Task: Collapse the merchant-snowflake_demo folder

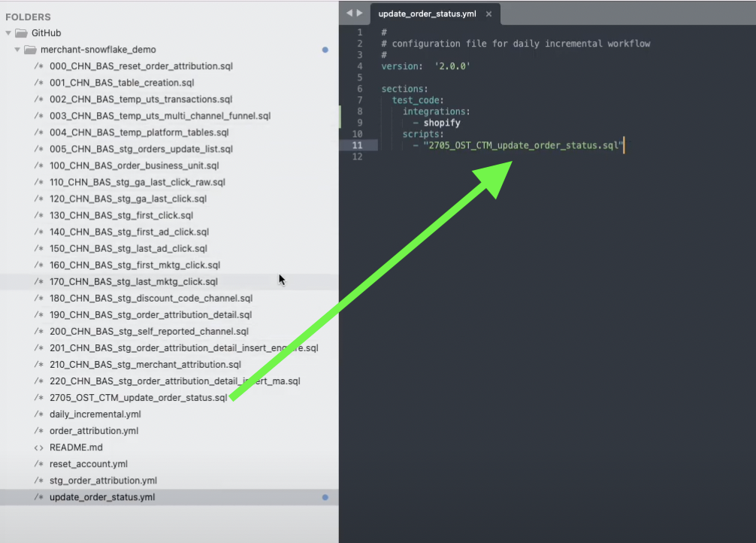Action: click(x=17, y=50)
